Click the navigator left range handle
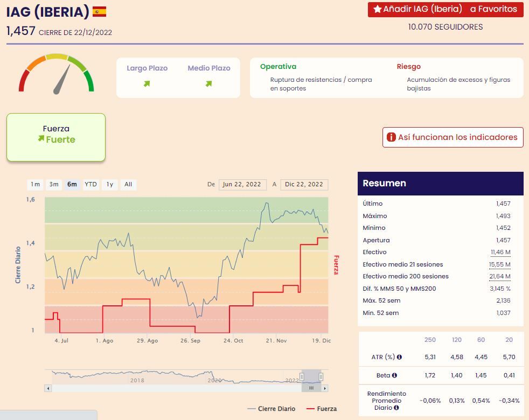The width and height of the screenshot is (529, 420). (302, 376)
